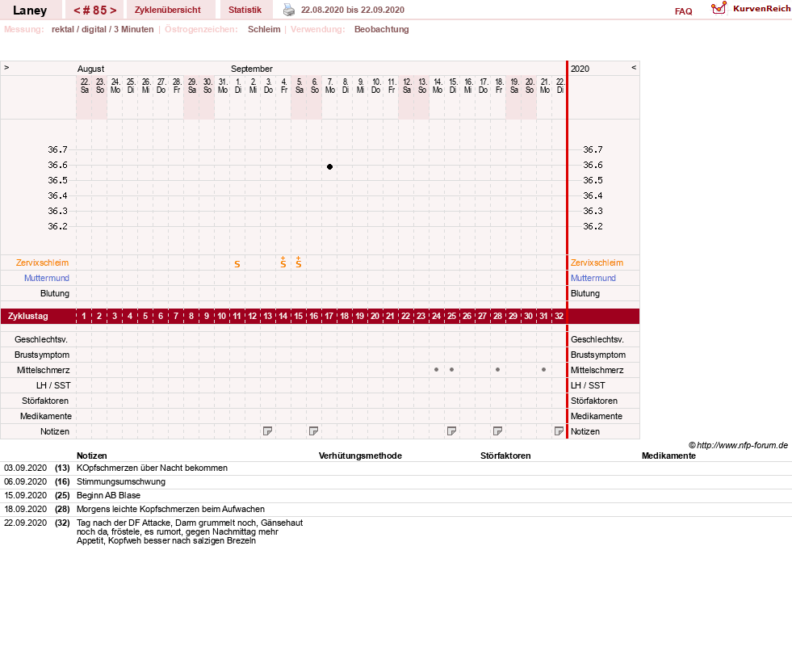This screenshot has width=792, height=672.
Task: Click the S+ cervical mucus symbol on September 4
Action: pos(283,262)
